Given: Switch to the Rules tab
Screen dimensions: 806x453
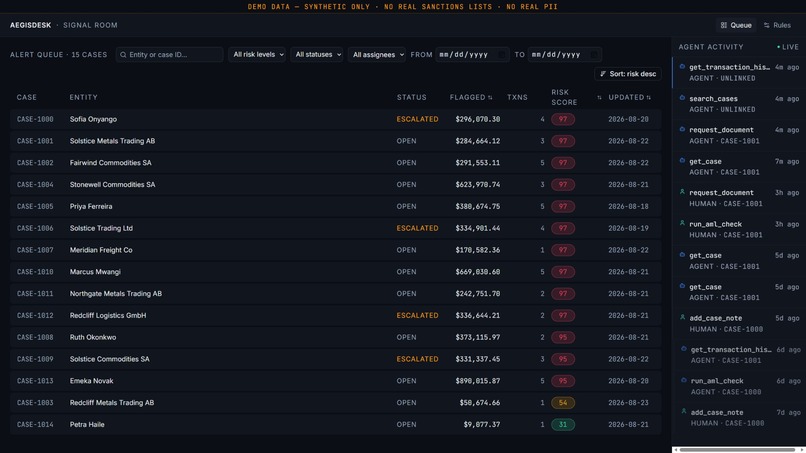Looking at the screenshot, I should [777, 25].
